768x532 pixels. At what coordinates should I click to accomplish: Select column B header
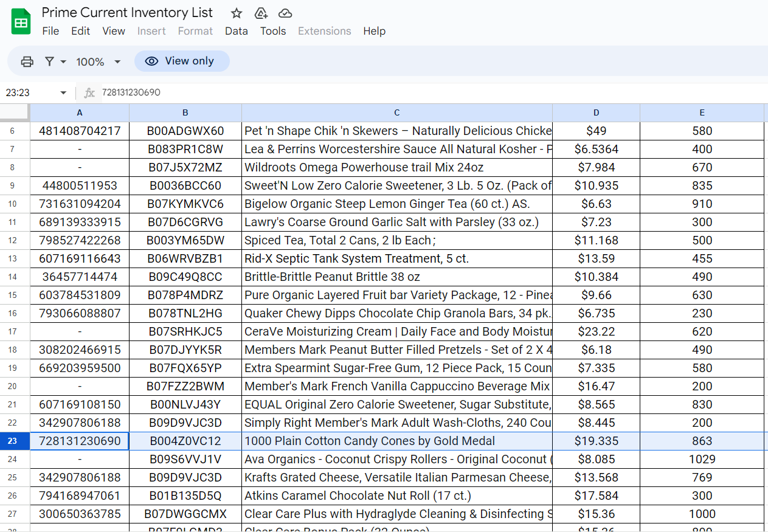[x=185, y=112]
